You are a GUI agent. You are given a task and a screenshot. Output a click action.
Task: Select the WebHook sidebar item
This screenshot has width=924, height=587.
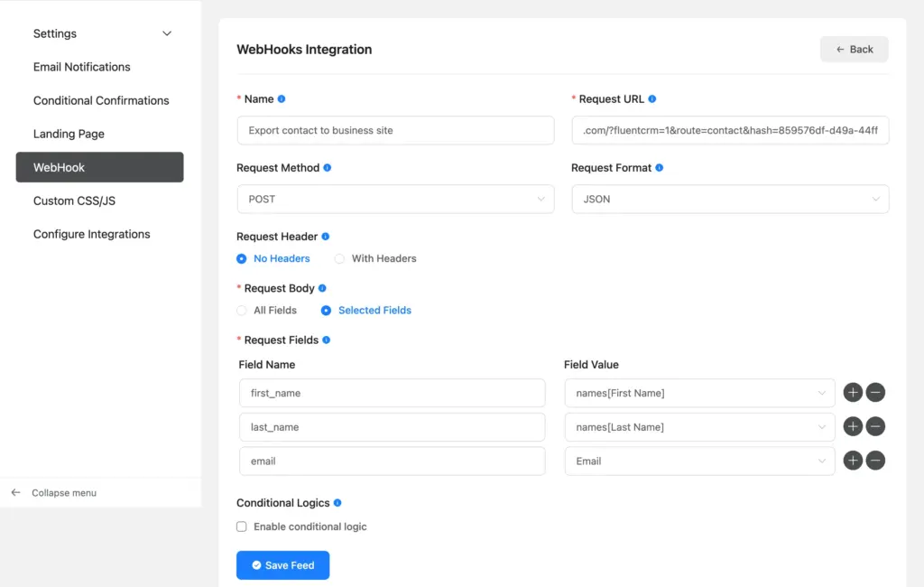pyautogui.click(x=99, y=167)
